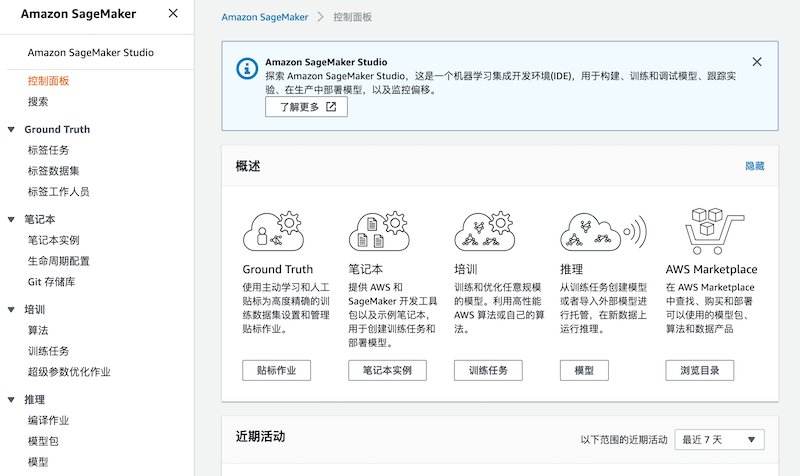Click the 以下范围的近期活动 label
This screenshot has width=800, height=476.
[624, 440]
